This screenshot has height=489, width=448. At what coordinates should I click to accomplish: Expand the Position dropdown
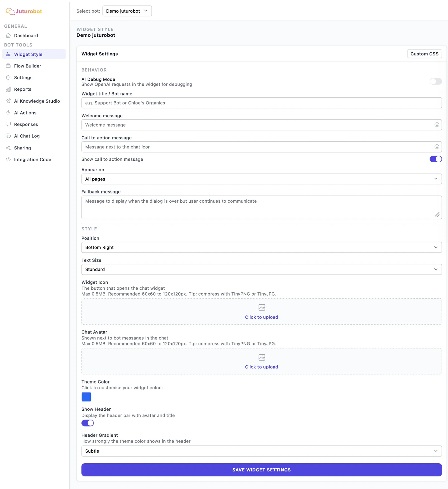point(262,247)
